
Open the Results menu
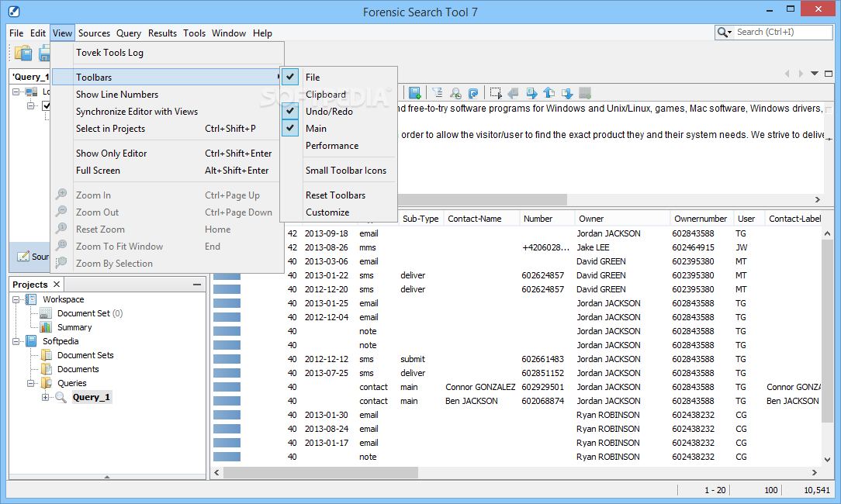pyautogui.click(x=162, y=33)
